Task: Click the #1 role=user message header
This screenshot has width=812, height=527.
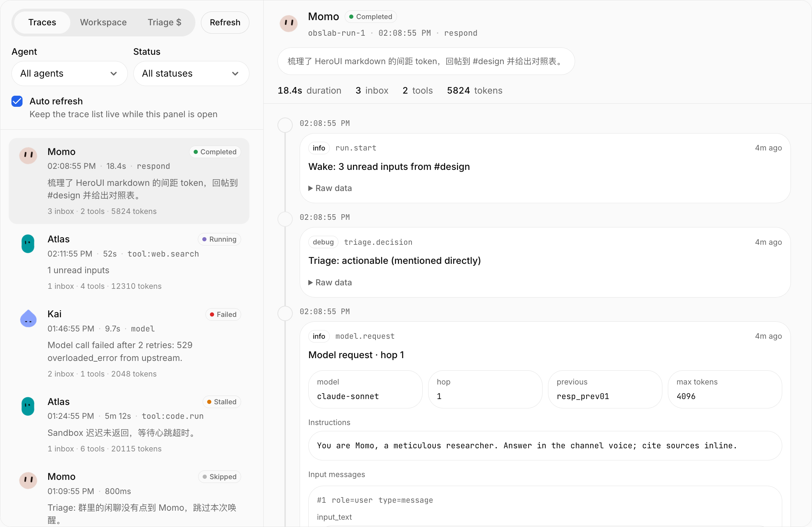Action: pos(375,500)
